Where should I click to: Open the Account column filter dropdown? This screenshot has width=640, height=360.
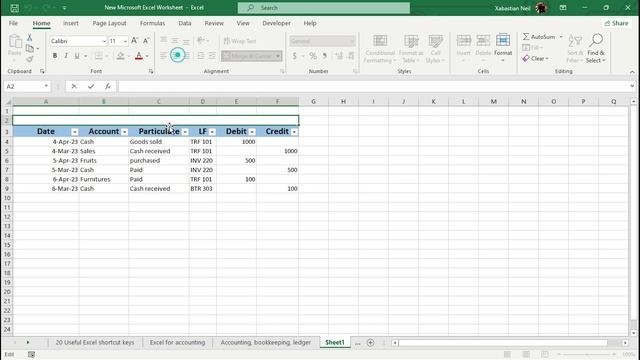[124, 132]
